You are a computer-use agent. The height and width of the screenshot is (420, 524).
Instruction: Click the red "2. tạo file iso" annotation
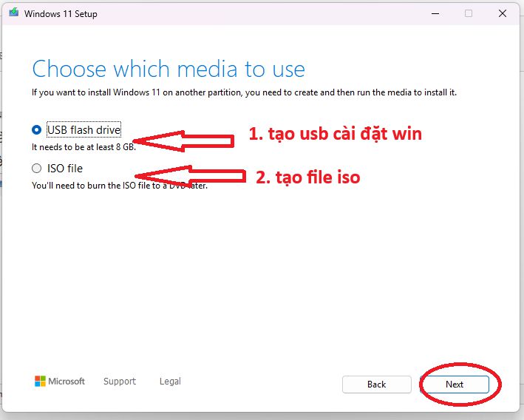[x=307, y=177]
